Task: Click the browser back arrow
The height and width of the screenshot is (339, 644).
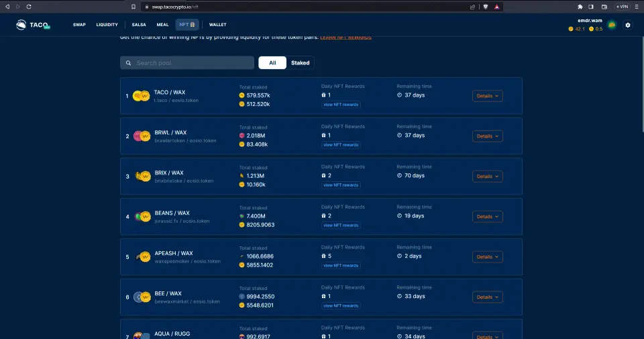Action: click(x=7, y=7)
